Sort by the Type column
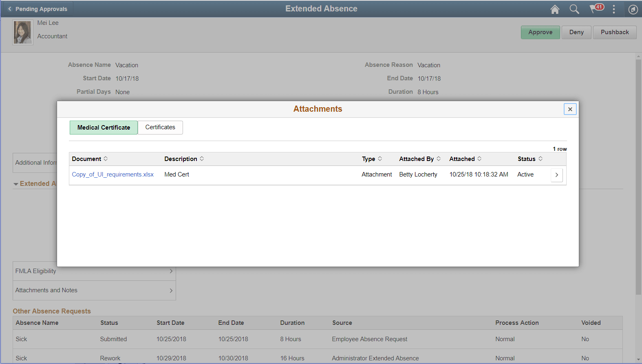The height and width of the screenshot is (364, 642). pos(372,159)
